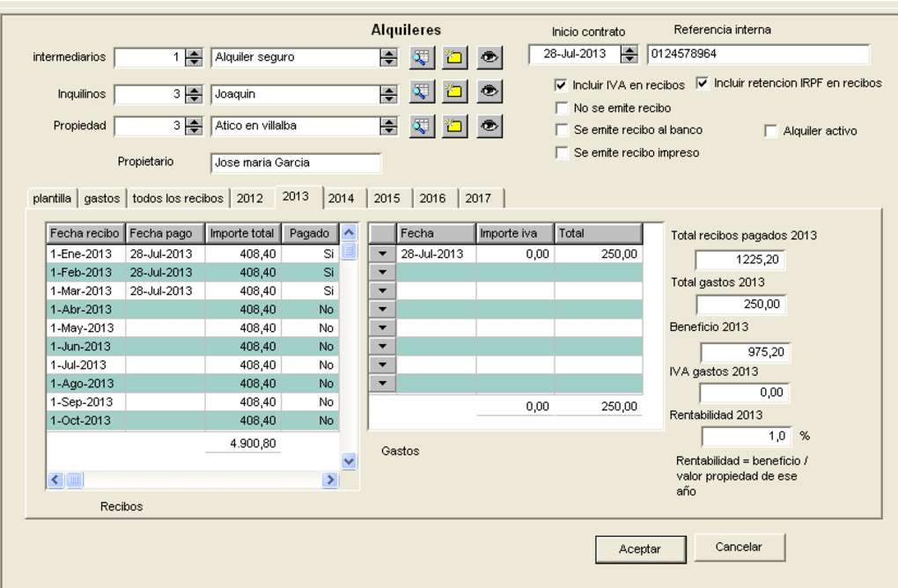Click gastos Fecha cell 28-Jul-2013
Screen dimensions: 898x588
tap(437, 254)
